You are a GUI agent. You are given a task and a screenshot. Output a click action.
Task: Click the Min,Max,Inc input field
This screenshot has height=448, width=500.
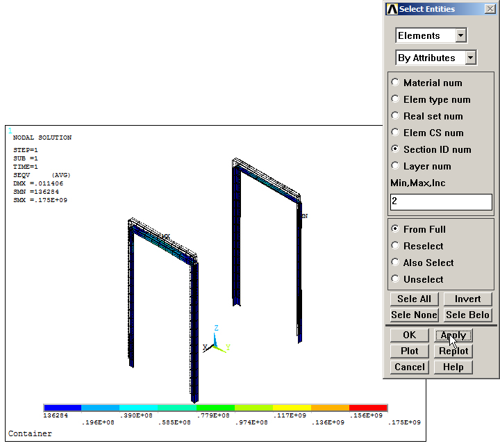tap(441, 201)
